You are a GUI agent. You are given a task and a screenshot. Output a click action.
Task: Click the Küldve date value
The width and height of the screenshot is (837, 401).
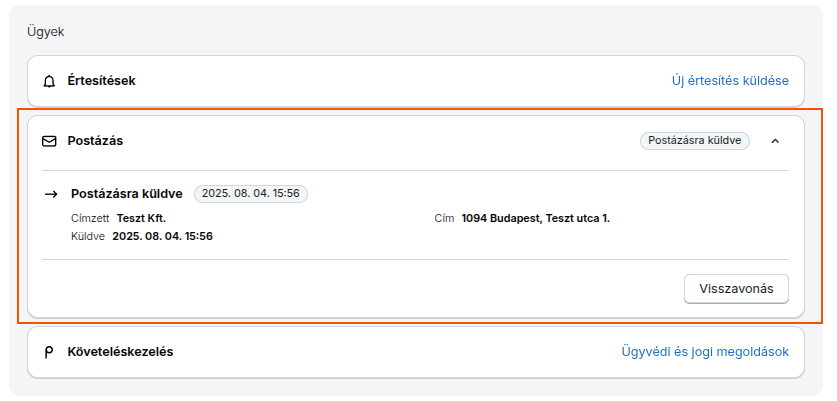point(162,236)
